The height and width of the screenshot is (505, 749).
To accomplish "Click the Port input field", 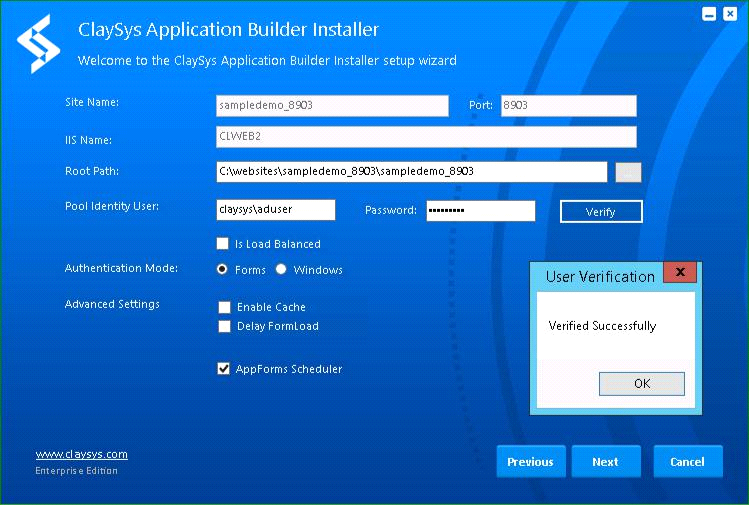I will click(x=568, y=106).
